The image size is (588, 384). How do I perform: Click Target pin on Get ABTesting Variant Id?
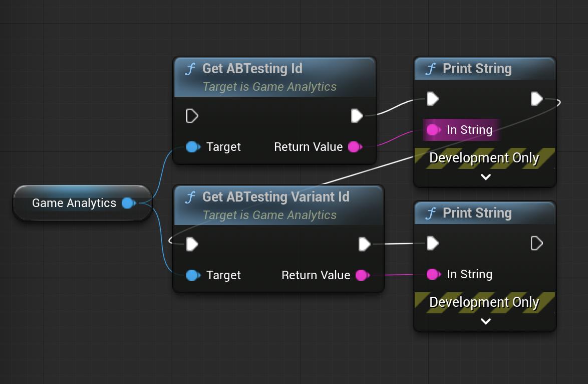[x=192, y=275]
